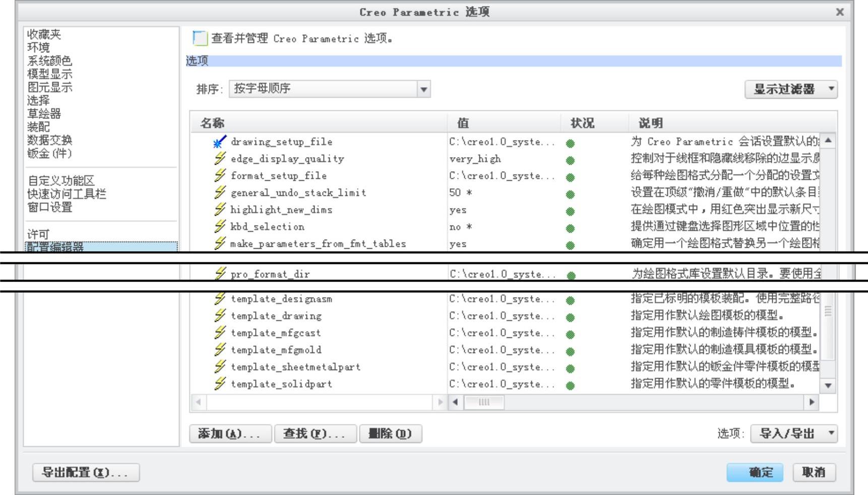Open the 显示过滤器 filter dropdown
868x495 pixels.
(791, 89)
